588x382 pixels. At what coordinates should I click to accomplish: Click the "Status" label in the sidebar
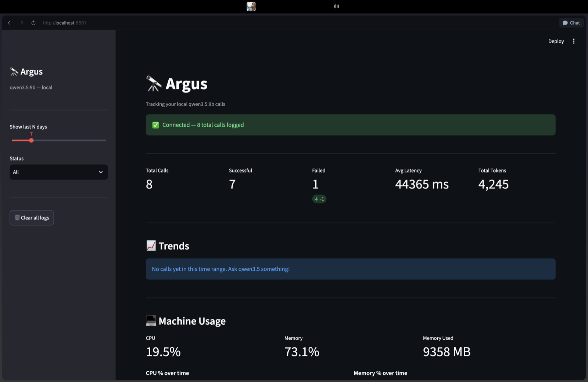[17, 158]
